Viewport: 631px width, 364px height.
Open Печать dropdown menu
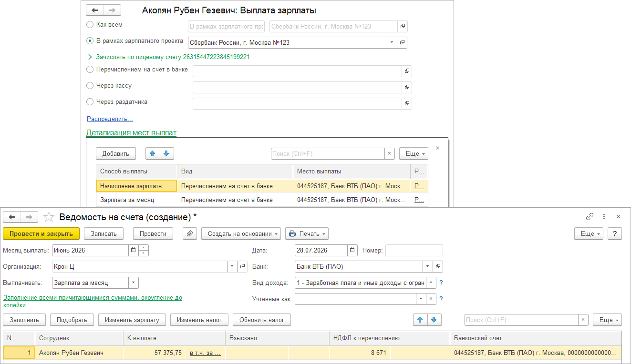[307, 233]
